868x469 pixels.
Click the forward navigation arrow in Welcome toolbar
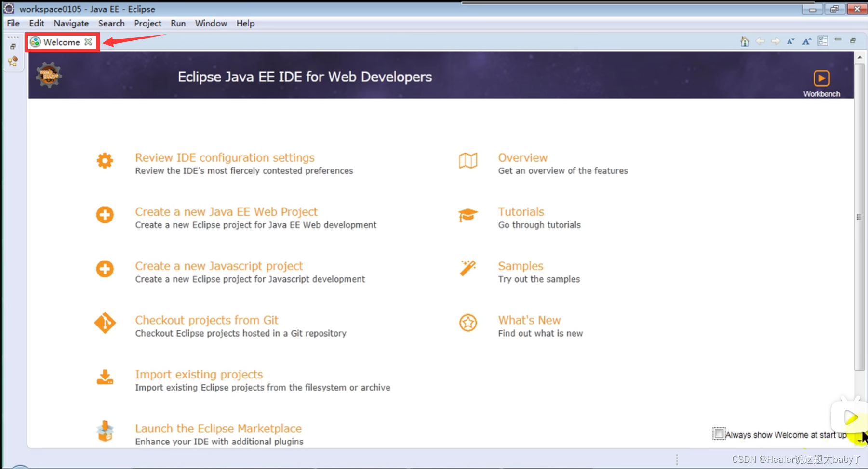coord(775,41)
